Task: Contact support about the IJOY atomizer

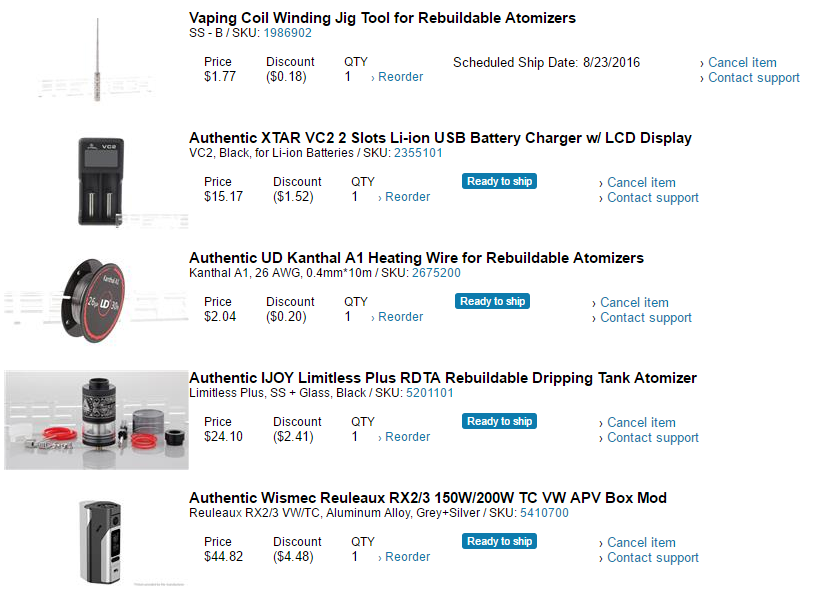Action: 653,438
